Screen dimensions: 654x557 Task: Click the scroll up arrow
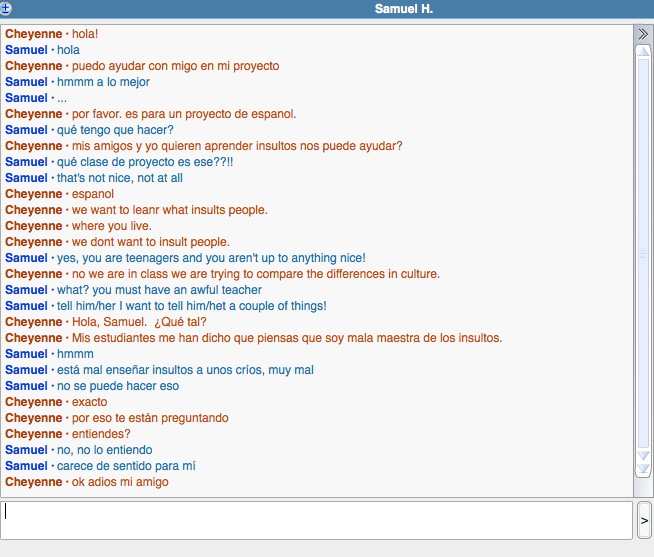click(643, 50)
